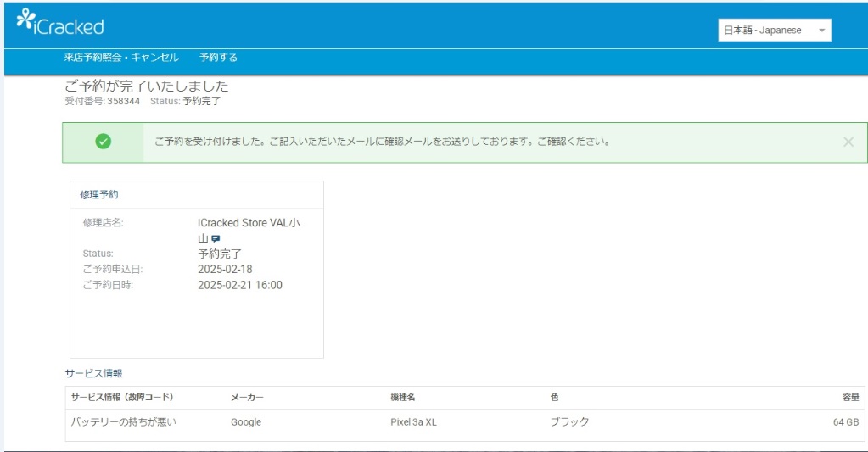Select the 予約する menu item
This screenshot has height=452, width=868.
218,58
